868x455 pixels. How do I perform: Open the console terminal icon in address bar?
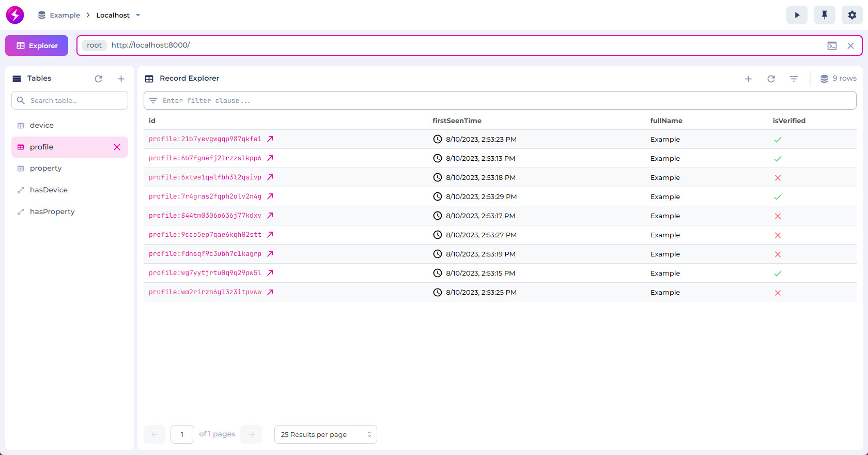[832, 45]
